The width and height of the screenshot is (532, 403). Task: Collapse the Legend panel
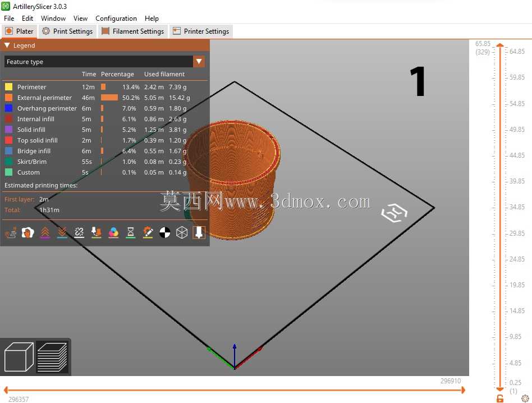tap(7, 45)
